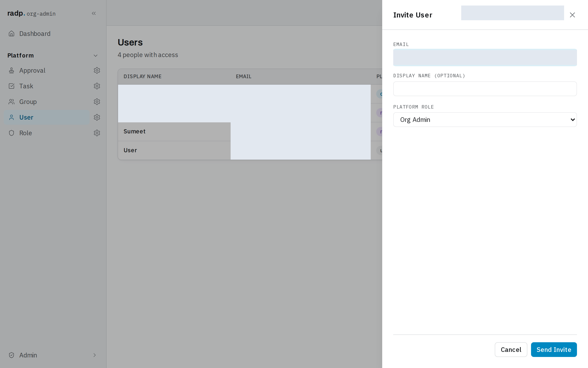Click the Sumeet row name
The image size is (588, 368).
[x=134, y=131]
